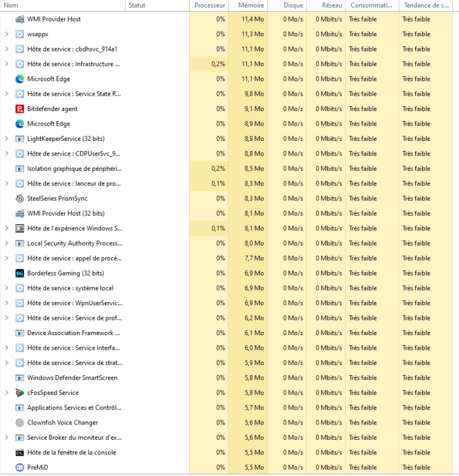Viewport: 459px width, 476px height.
Task: Expand the wsappx process group
Action: click(x=6, y=34)
